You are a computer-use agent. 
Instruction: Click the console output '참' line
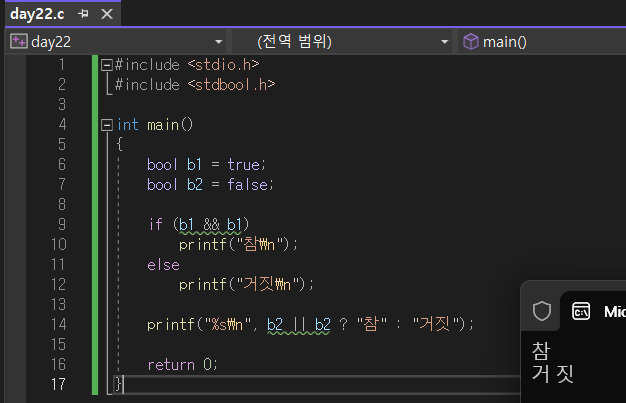(541, 351)
